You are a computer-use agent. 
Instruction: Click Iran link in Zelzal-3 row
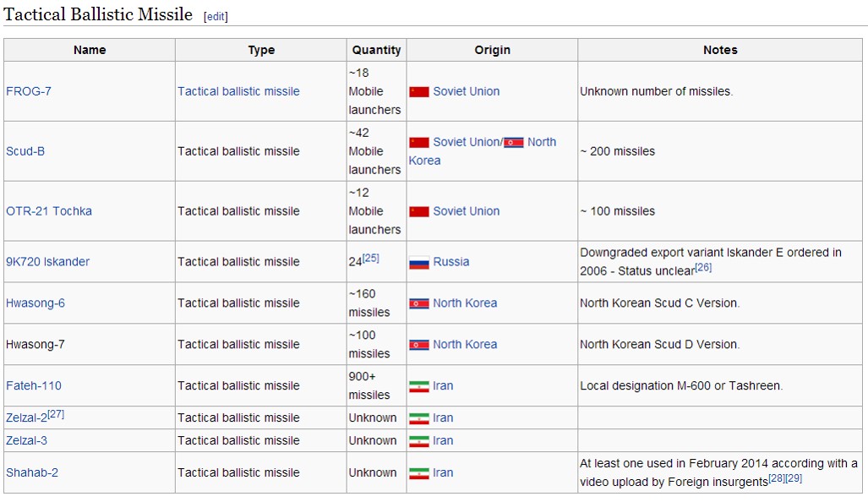(x=443, y=440)
